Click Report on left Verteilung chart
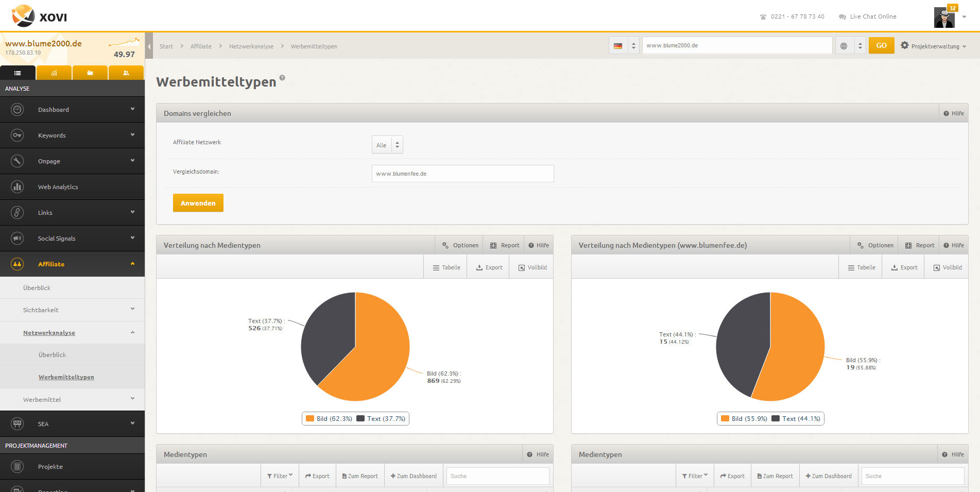 click(x=504, y=245)
